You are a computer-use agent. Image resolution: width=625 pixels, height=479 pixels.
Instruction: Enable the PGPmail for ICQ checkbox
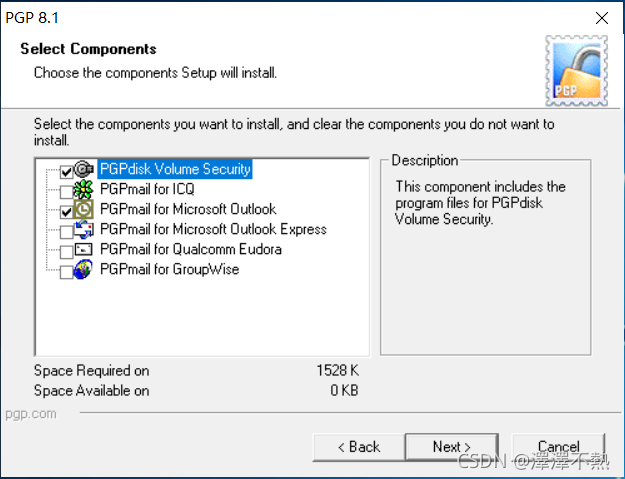[66, 192]
